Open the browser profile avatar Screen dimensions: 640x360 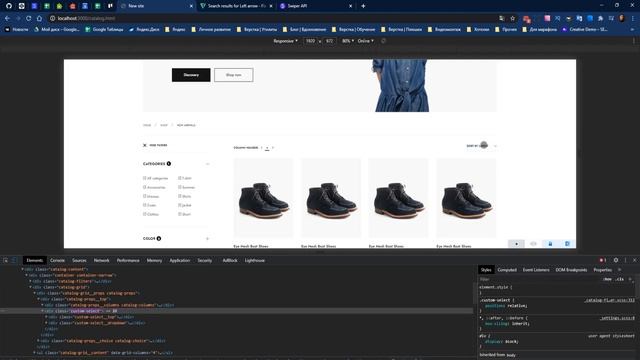622,18
